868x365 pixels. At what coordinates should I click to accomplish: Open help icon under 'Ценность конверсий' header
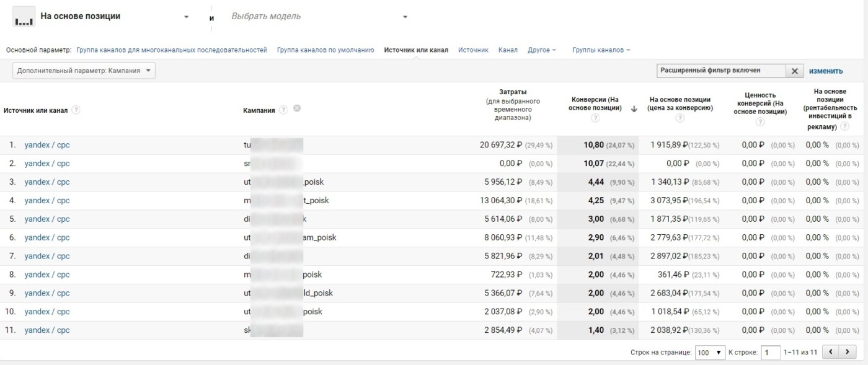[x=760, y=121]
